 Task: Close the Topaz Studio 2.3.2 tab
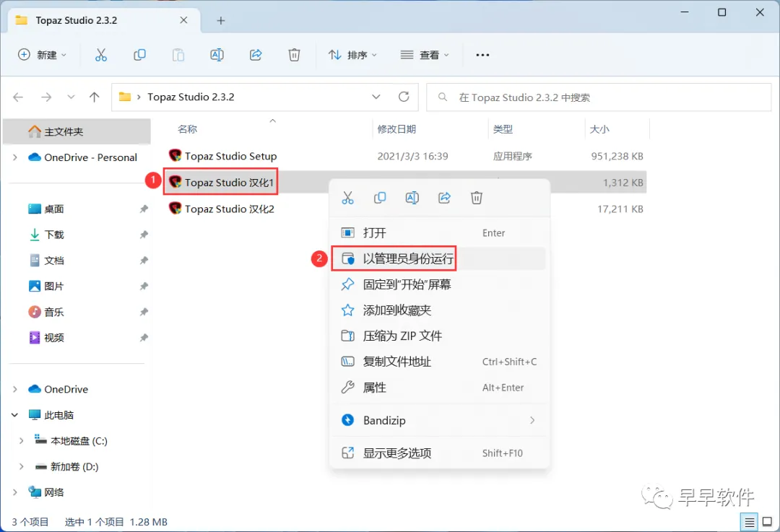pyautogui.click(x=183, y=20)
